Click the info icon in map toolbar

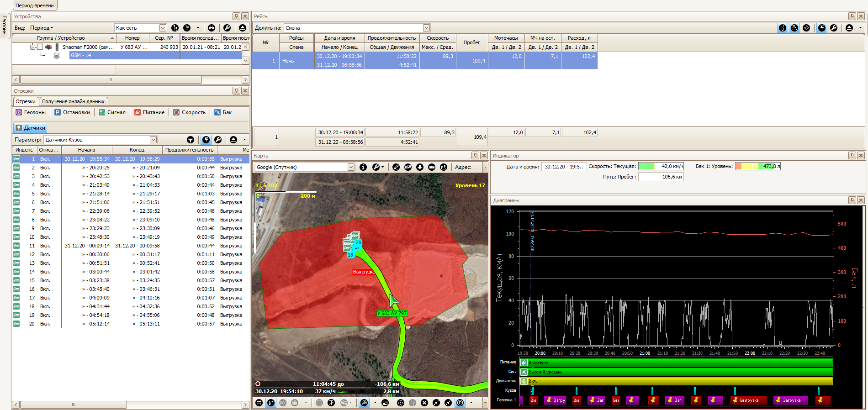click(x=363, y=167)
